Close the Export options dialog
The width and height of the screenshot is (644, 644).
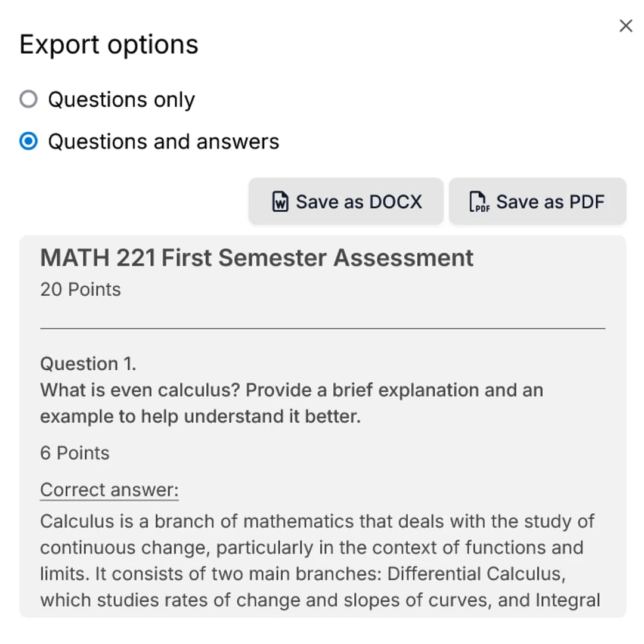(626, 26)
